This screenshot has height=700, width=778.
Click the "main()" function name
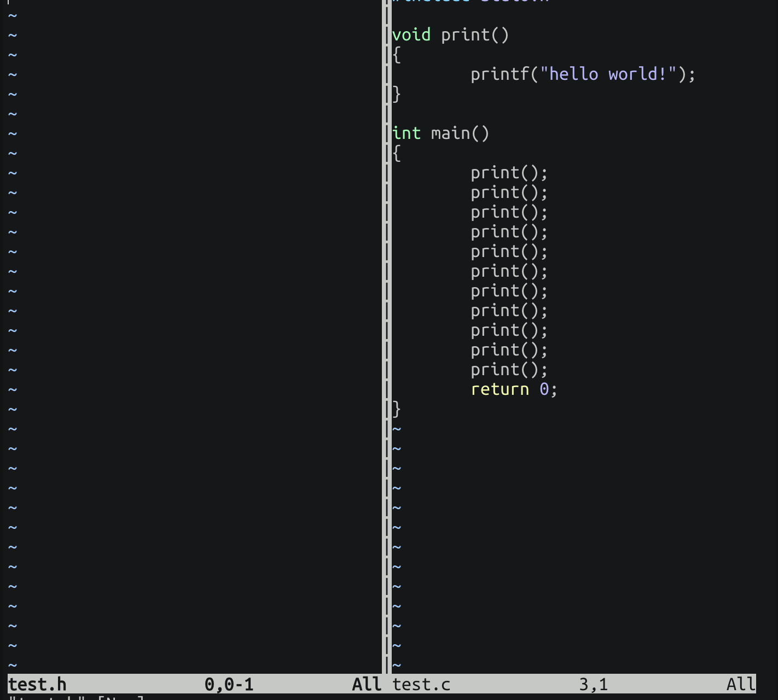(460, 133)
